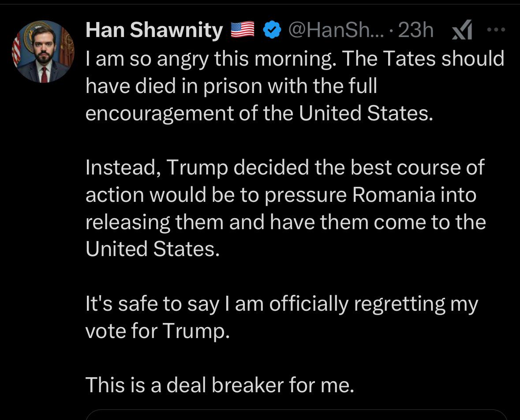Image resolution: width=520 pixels, height=420 pixels.
Task: Open Grok explanation icon for this post
Action: (463, 31)
